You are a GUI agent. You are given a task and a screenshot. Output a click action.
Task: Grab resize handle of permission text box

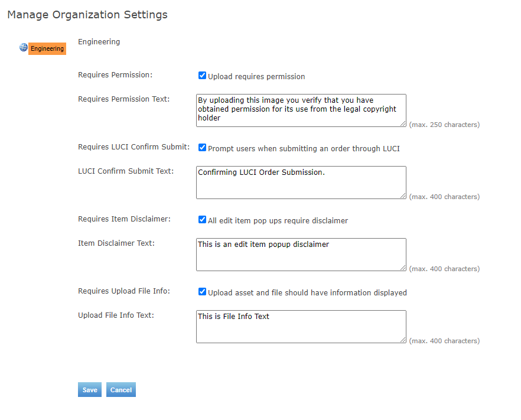point(403,123)
